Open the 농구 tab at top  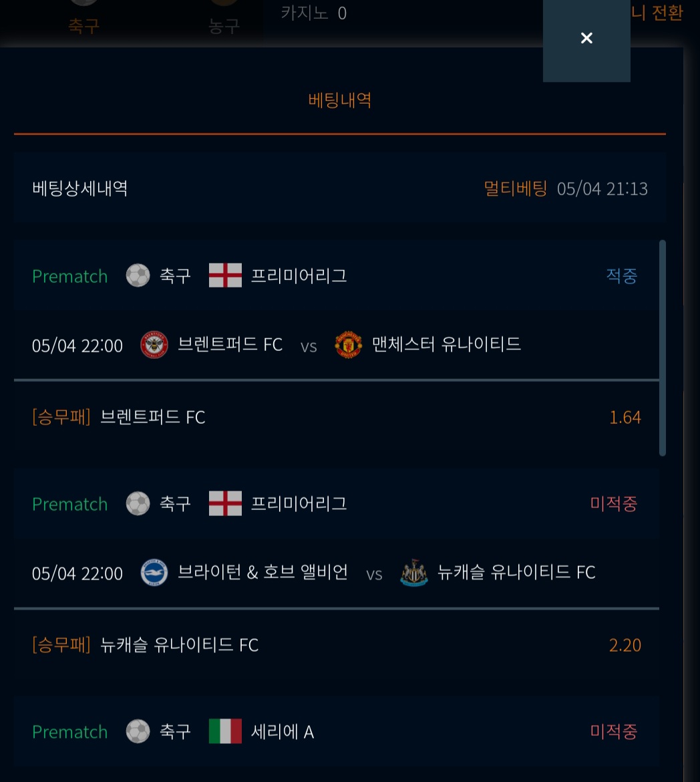(224, 26)
